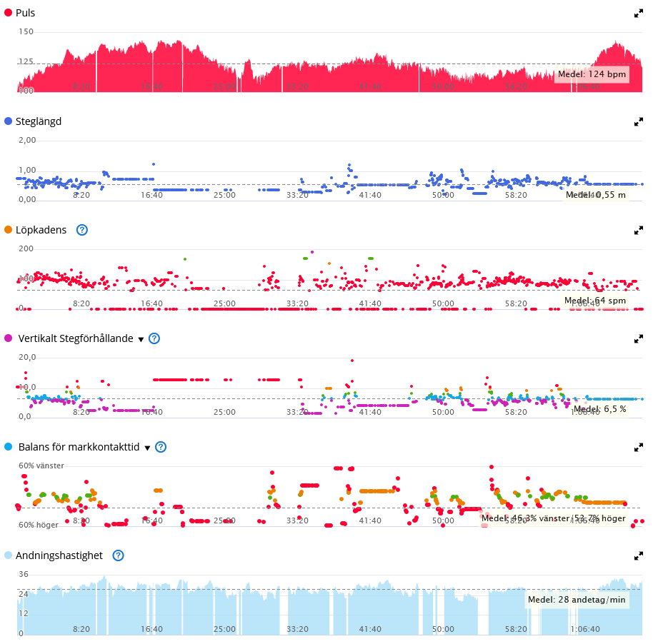653x644 pixels.
Task: Click the '60% höger' axis label
Action: tap(39, 525)
